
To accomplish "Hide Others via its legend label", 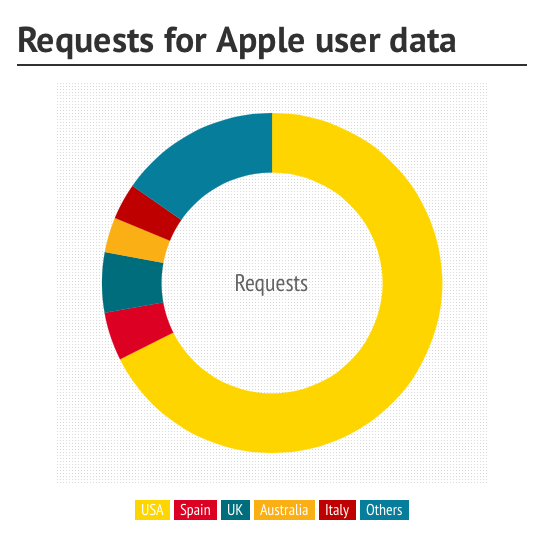I will 384,510.
